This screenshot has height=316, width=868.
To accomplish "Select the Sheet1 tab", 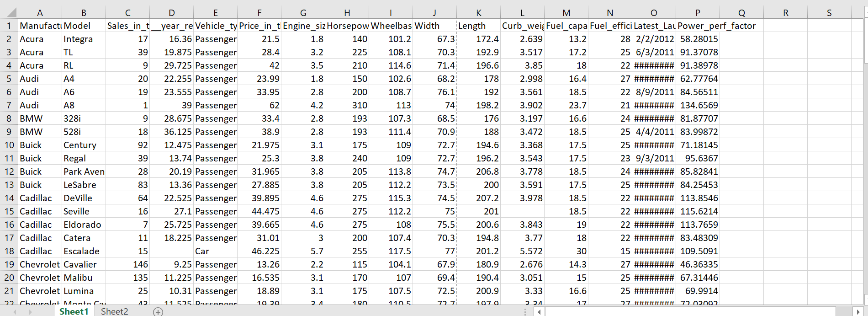I will (74, 311).
